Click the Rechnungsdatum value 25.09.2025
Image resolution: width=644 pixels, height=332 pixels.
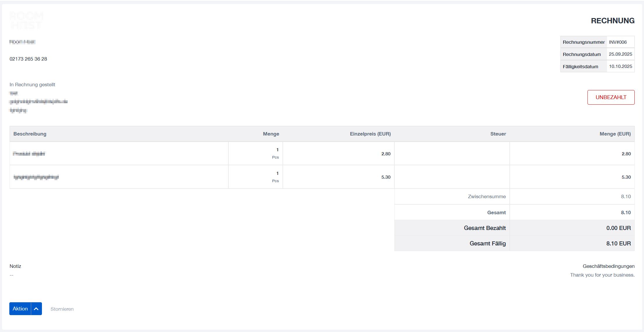click(x=620, y=54)
